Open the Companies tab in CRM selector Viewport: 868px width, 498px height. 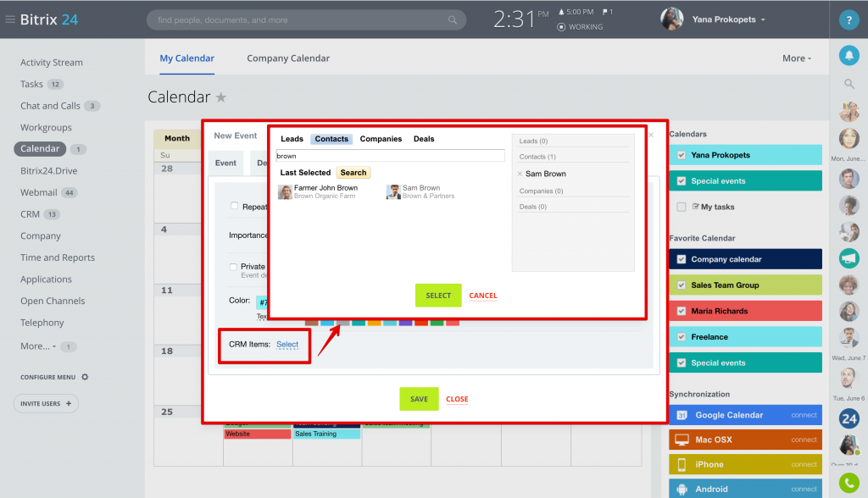click(x=381, y=139)
